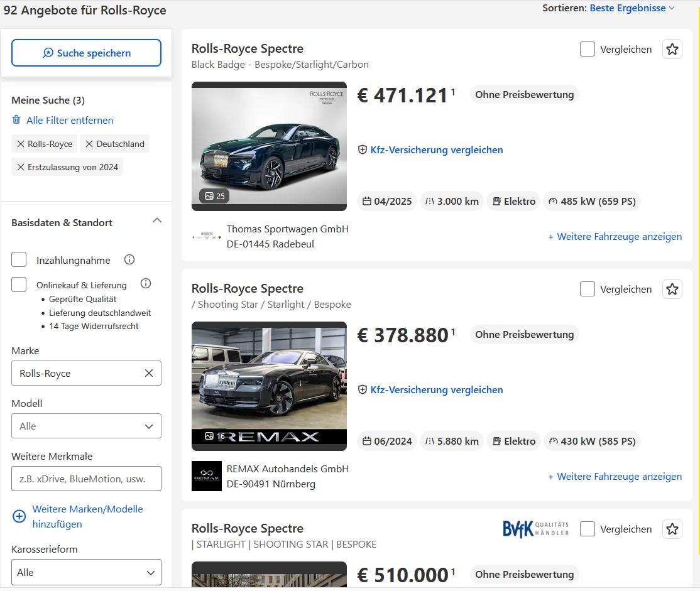700x591 pixels.
Task: Click Elektro fuel chip on €378.880 Spectre
Action: (x=514, y=441)
